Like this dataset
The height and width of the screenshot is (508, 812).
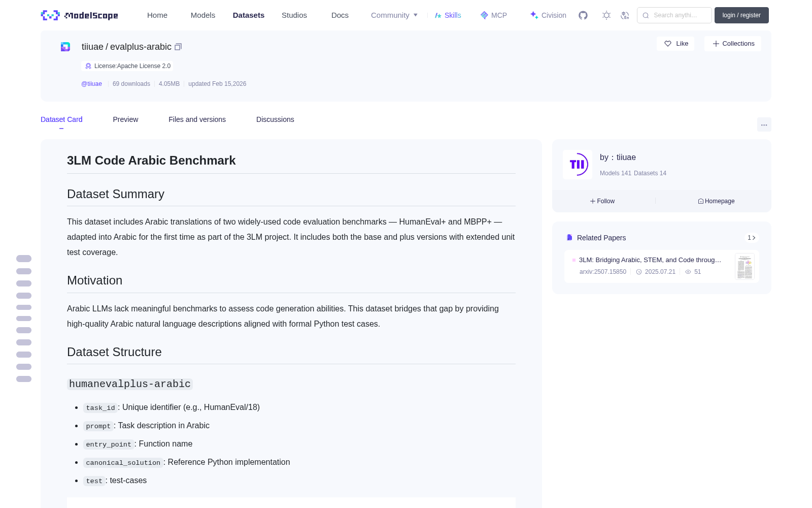pyautogui.click(x=675, y=44)
